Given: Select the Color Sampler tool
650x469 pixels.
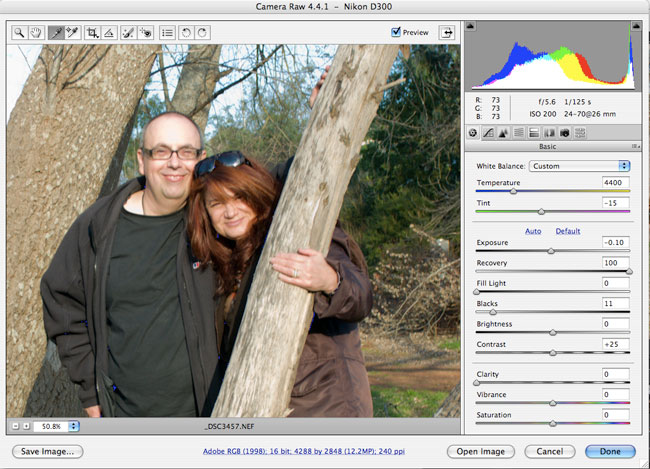Looking at the screenshot, I should click(73, 32).
